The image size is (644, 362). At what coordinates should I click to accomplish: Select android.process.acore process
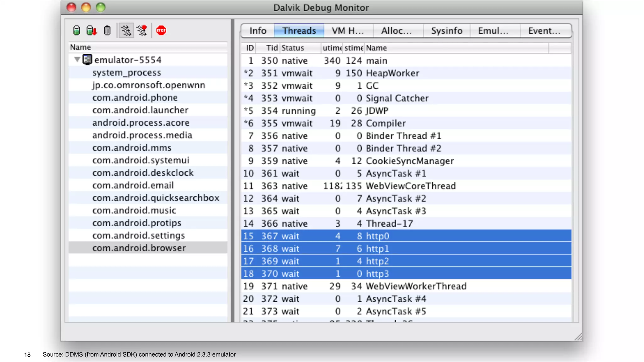(148, 123)
